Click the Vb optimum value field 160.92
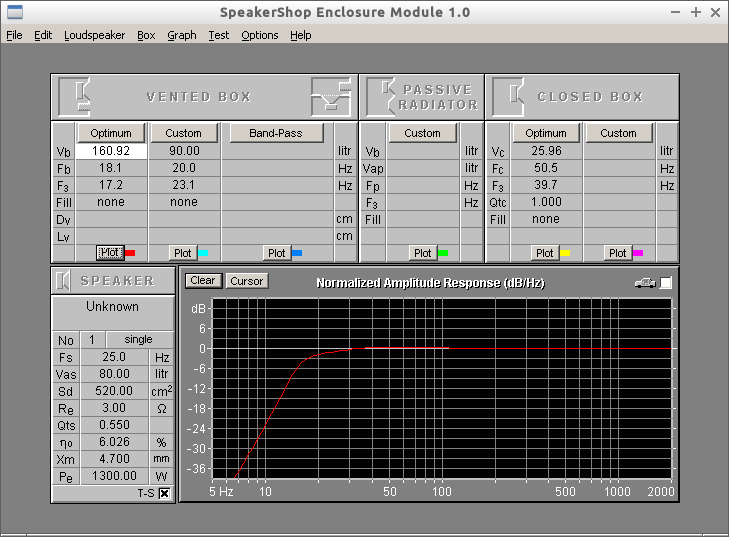The height and width of the screenshot is (537, 729). (111, 151)
